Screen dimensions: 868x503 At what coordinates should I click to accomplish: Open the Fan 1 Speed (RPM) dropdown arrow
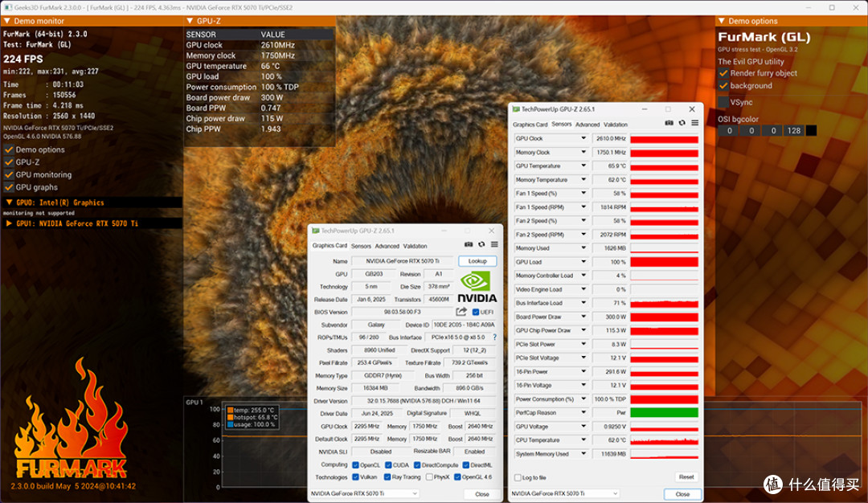coord(583,207)
